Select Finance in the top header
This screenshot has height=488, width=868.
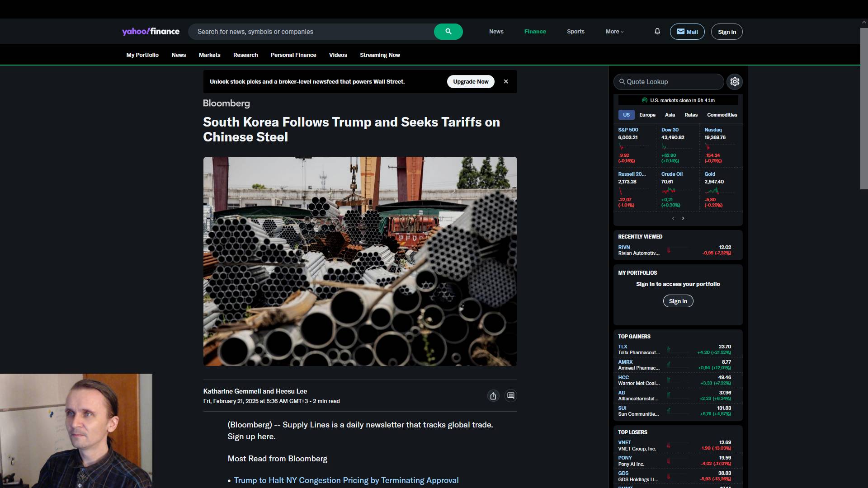(535, 32)
